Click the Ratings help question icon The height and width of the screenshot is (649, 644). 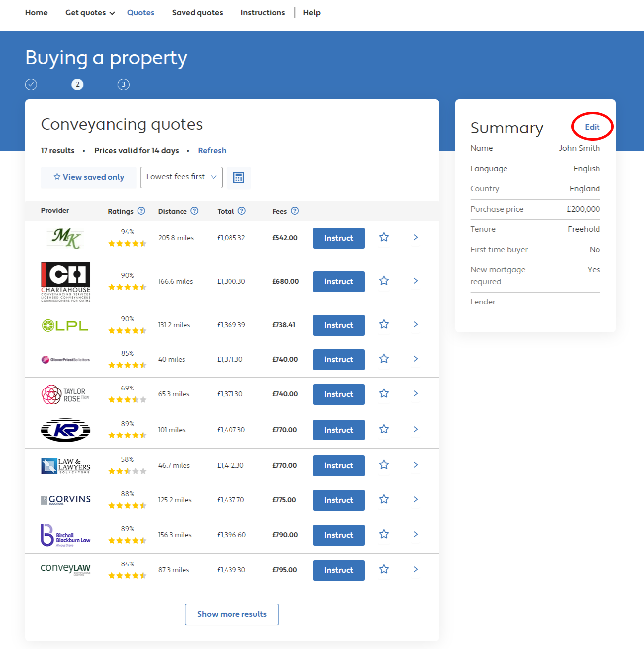(x=141, y=211)
